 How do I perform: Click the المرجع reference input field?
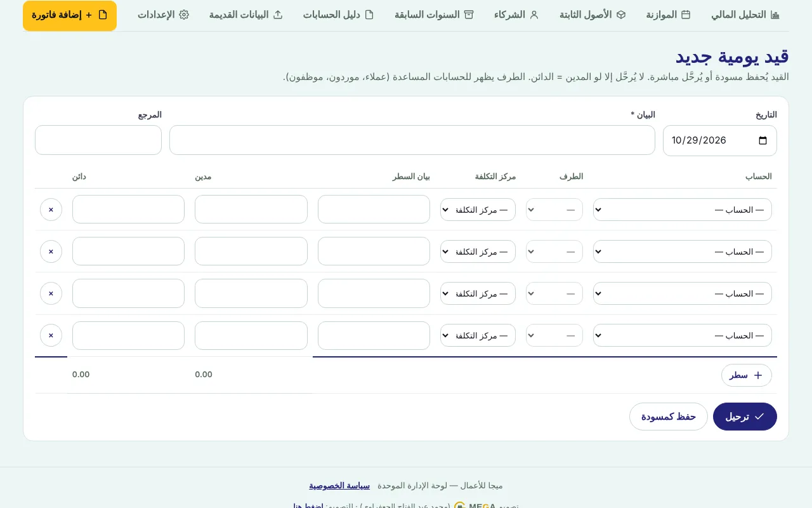tap(98, 140)
